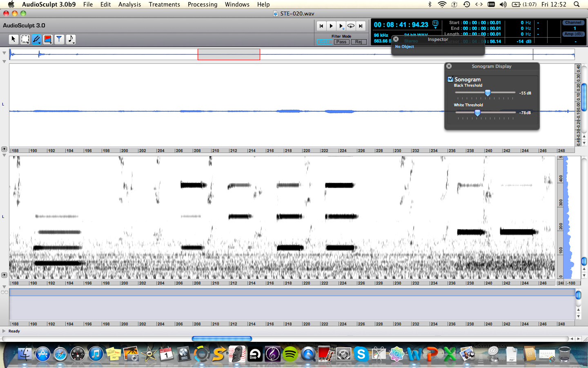
Task: Click the Channel button in display
Action: click(573, 22)
